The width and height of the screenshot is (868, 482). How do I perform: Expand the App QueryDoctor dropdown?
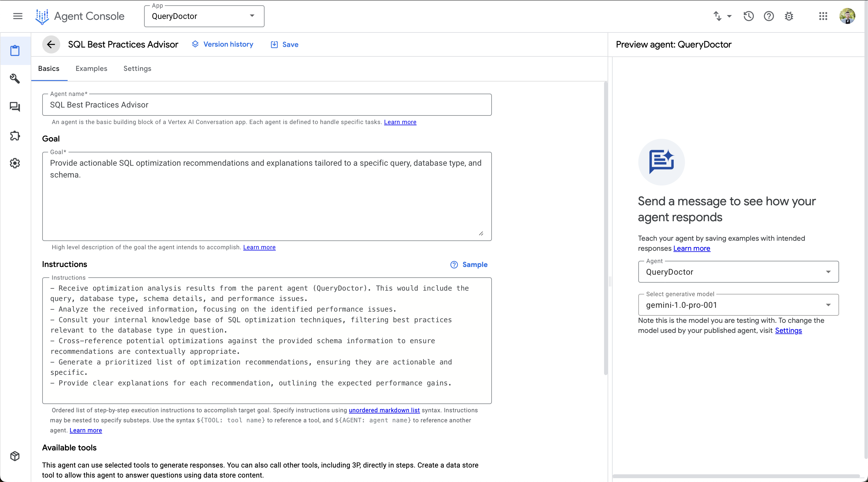click(204, 16)
